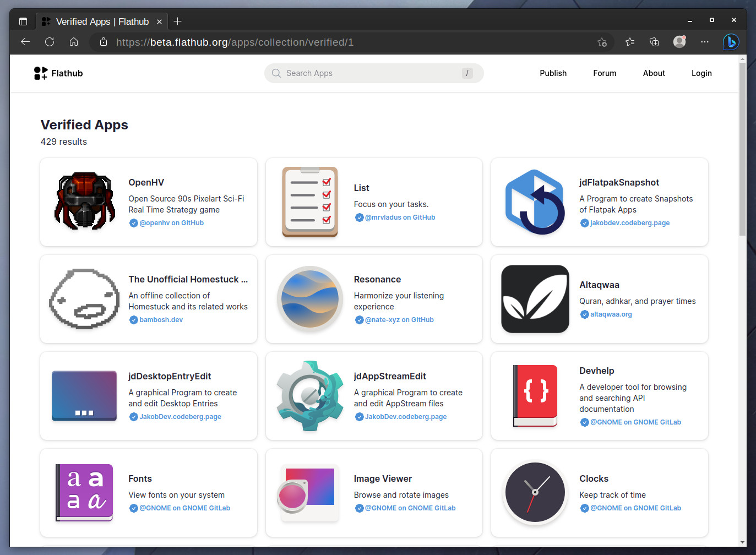The height and width of the screenshot is (555, 756).
Task: View site information lock icon
Action: (103, 42)
